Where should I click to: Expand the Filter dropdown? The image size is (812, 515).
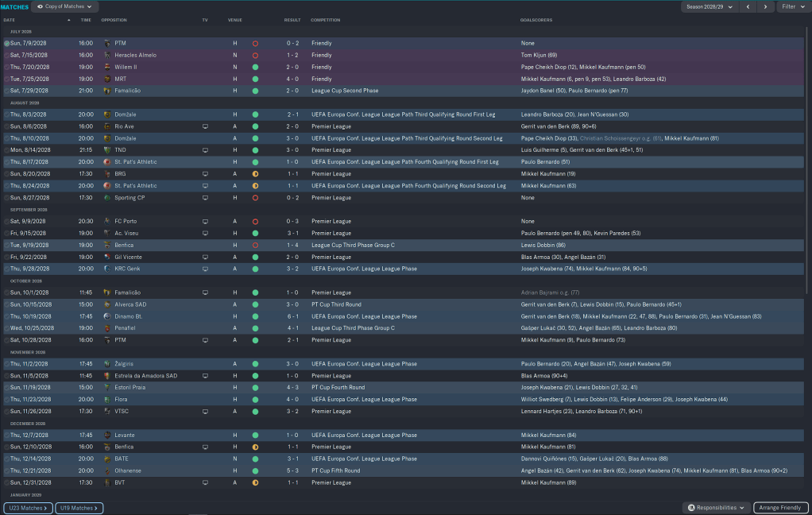pyautogui.click(x=791, y=6)
